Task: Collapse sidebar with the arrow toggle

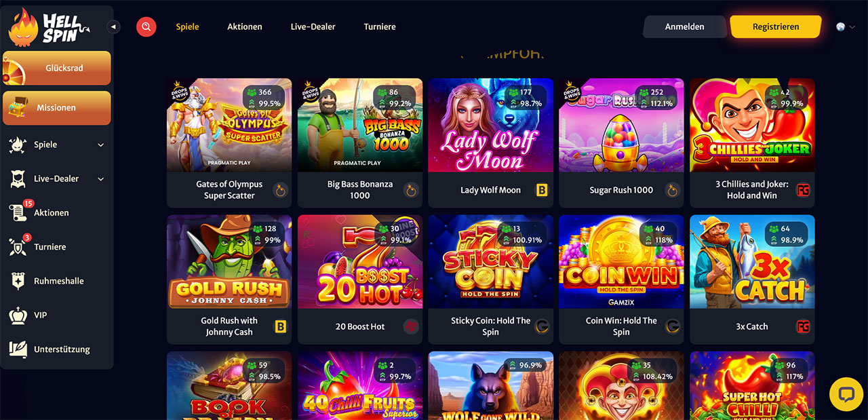Action: click(x=114, y=26)
